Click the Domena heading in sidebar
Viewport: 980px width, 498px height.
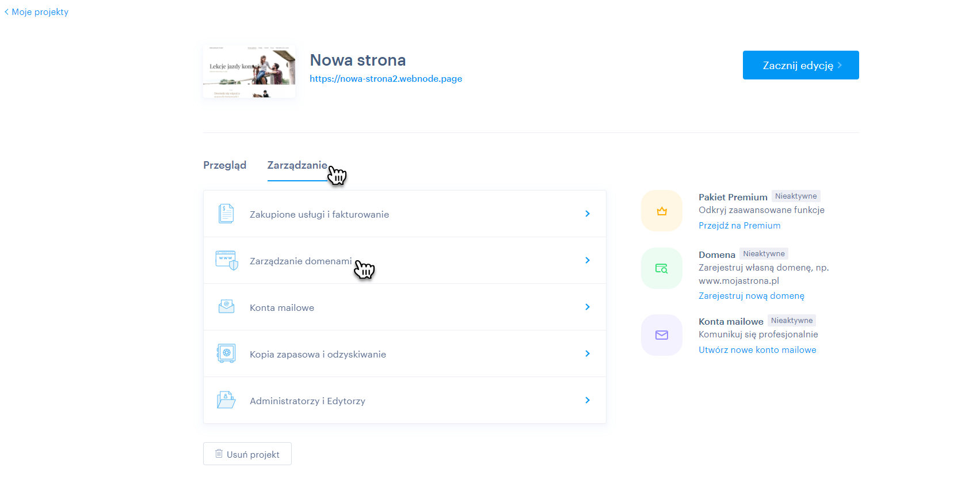[x=717, y=254]
